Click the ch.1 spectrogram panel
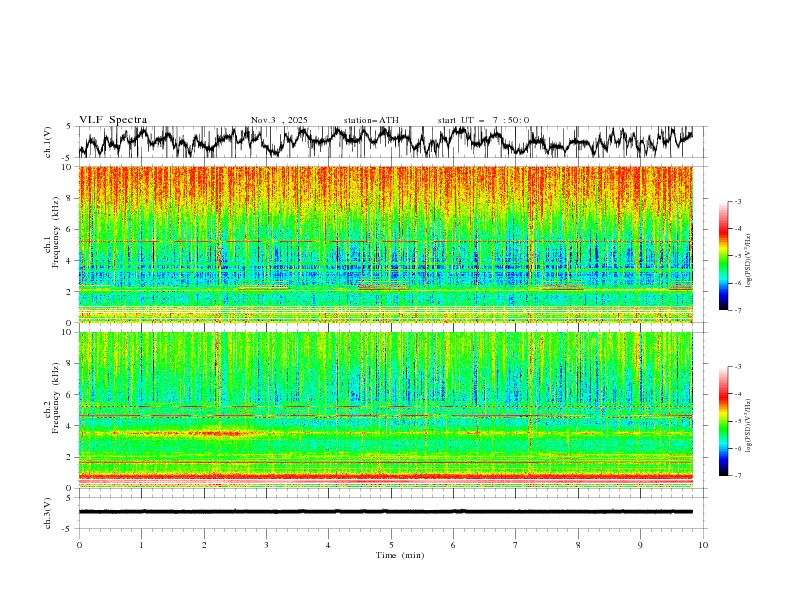 (386, 244)
